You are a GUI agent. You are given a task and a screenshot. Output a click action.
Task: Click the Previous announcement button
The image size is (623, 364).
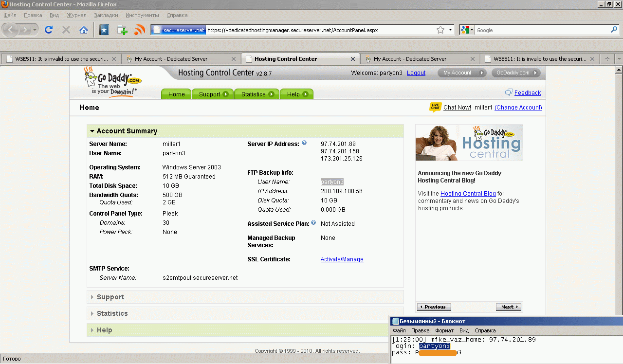coord(434,307)
